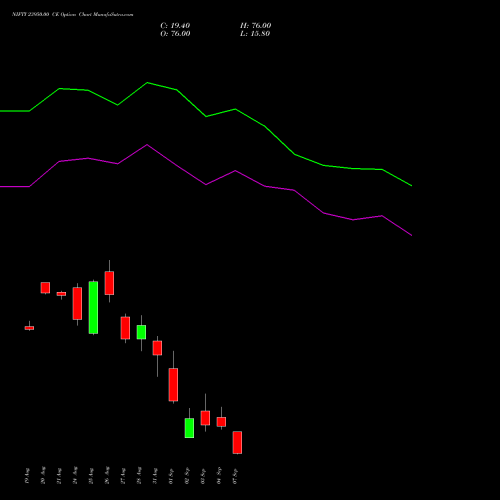Click the purple indicator line peak
This screenshot has height=500, width=500.
[x=147, y=145]
